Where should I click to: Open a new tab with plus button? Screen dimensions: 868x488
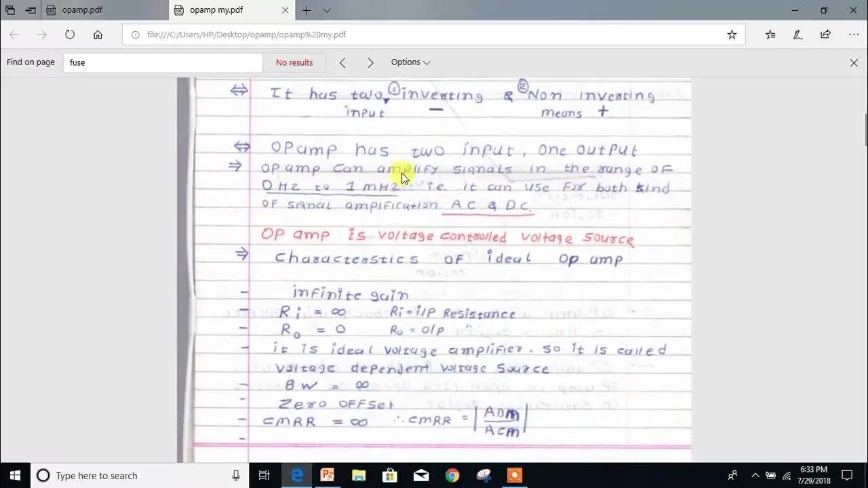pos(307,10)
